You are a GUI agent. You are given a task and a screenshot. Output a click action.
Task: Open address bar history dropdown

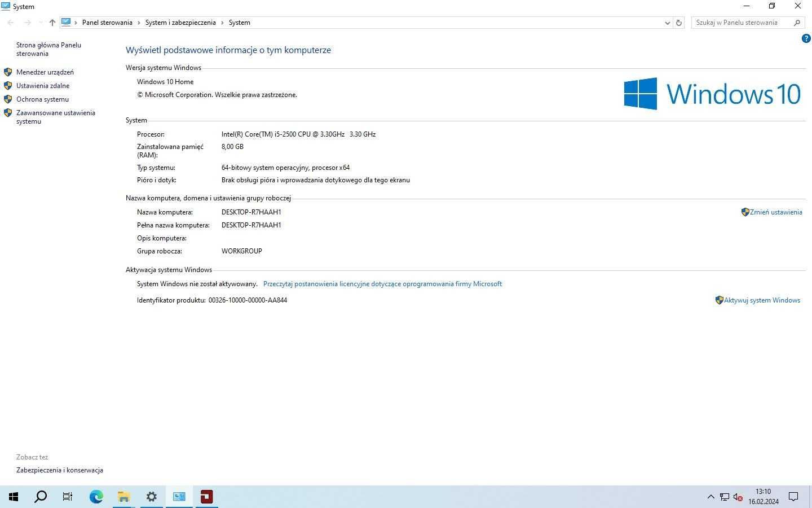pos(668,23)
